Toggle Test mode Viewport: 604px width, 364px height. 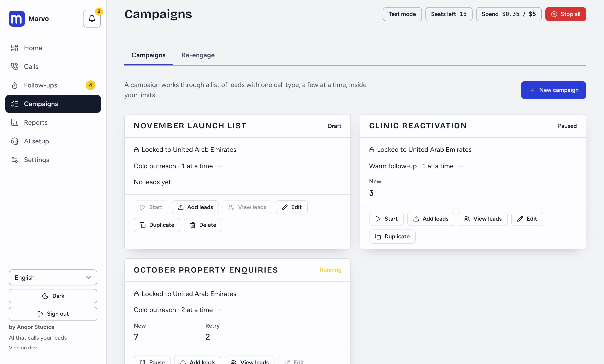point(402,14)
